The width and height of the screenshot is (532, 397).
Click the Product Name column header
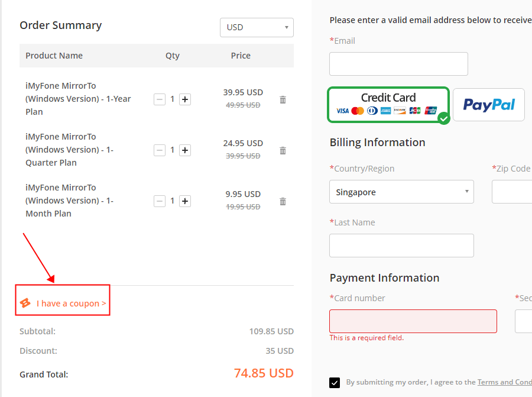54,56
